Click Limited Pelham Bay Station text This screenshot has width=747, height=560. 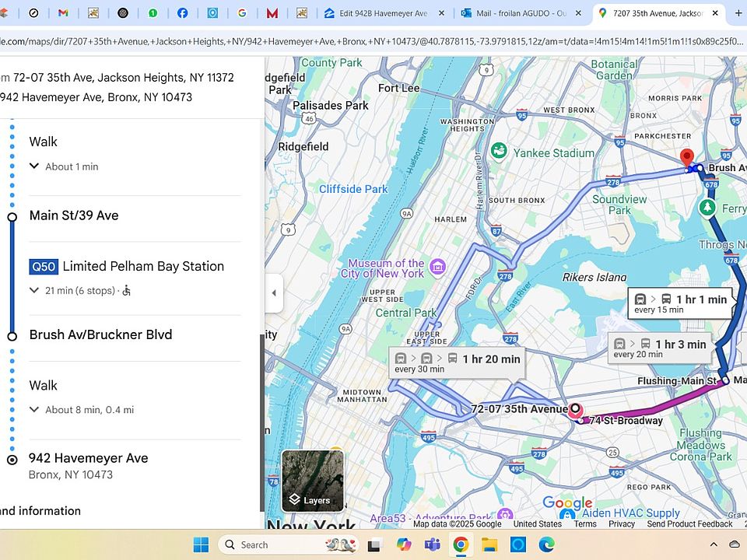[143, 266]
